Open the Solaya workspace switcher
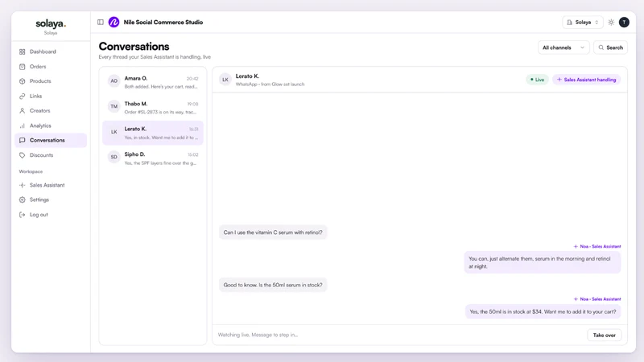644x362 pixels. point(582,23)
